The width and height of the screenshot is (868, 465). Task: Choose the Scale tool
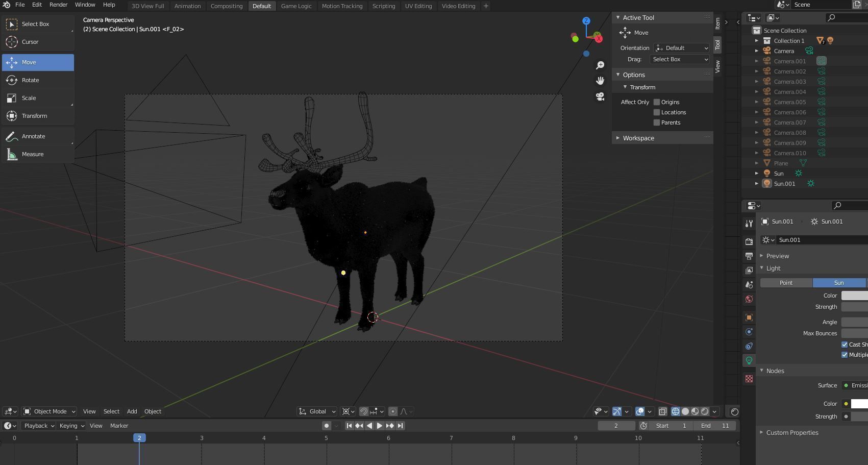38,98
